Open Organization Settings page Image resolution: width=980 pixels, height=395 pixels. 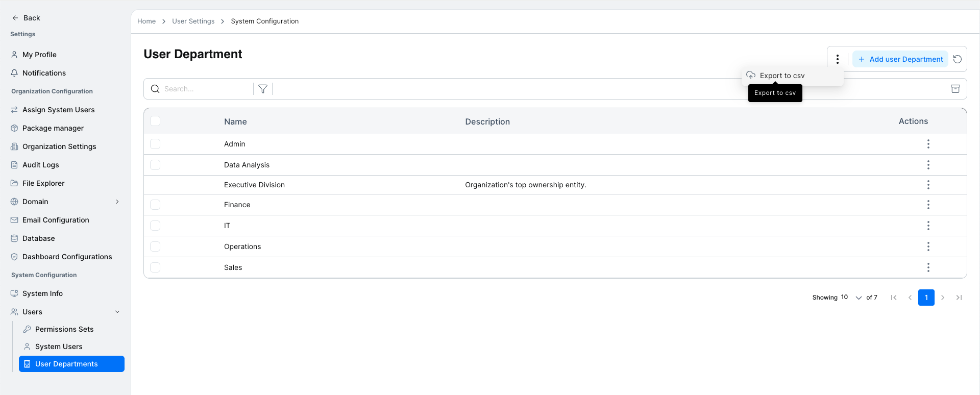[x=59, y=146]
